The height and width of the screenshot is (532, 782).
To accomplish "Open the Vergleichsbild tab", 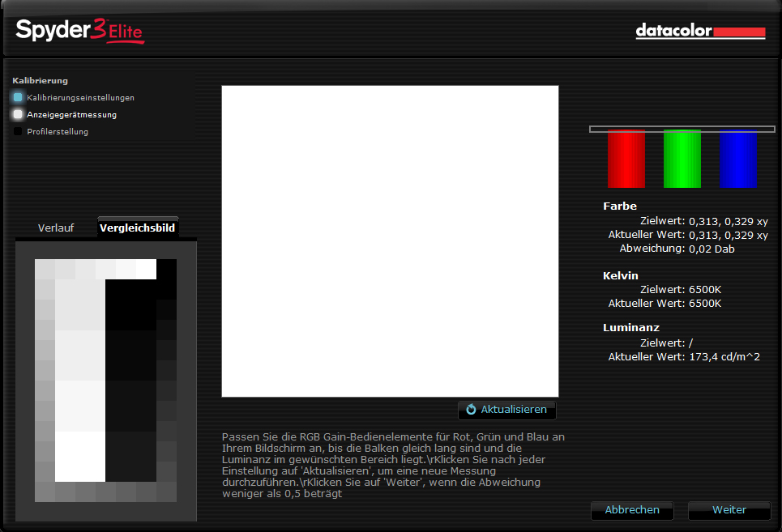I will tap(137, 228).
